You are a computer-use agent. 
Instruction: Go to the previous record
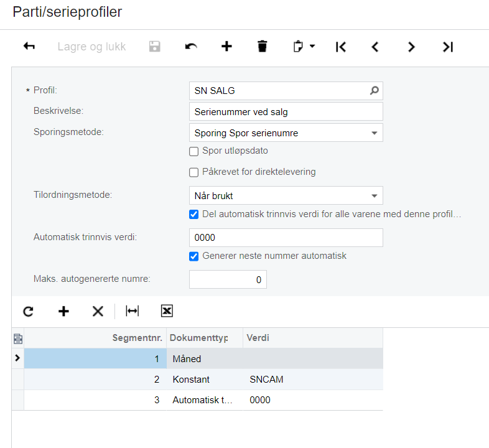[x=376, y=47]
